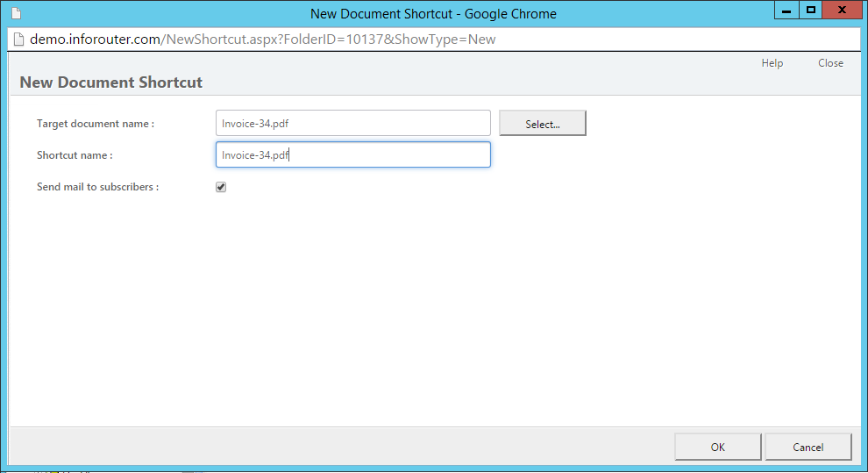Cancel the new document shortcut dialog
Screen dimensions: 868x473
[x=808, y=447]
